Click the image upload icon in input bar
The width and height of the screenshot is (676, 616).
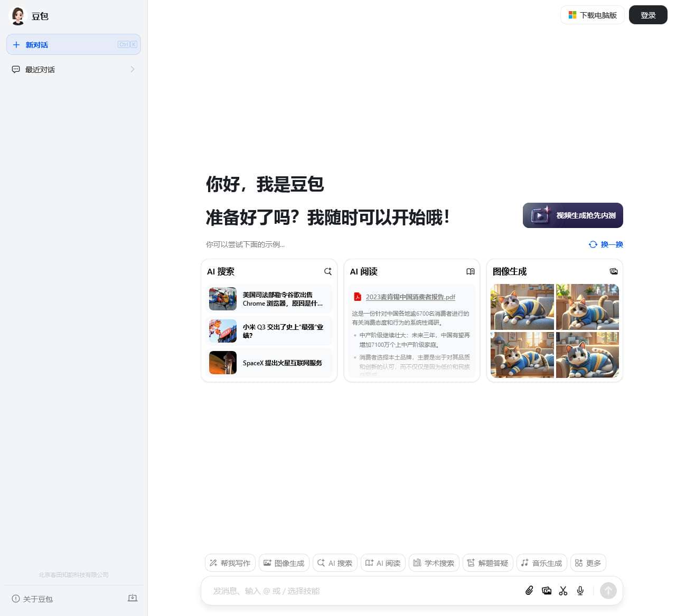(547, 591)
